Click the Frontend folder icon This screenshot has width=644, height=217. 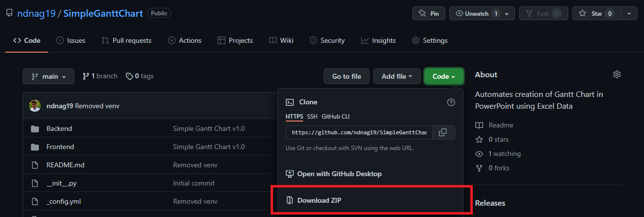(35, 147)
